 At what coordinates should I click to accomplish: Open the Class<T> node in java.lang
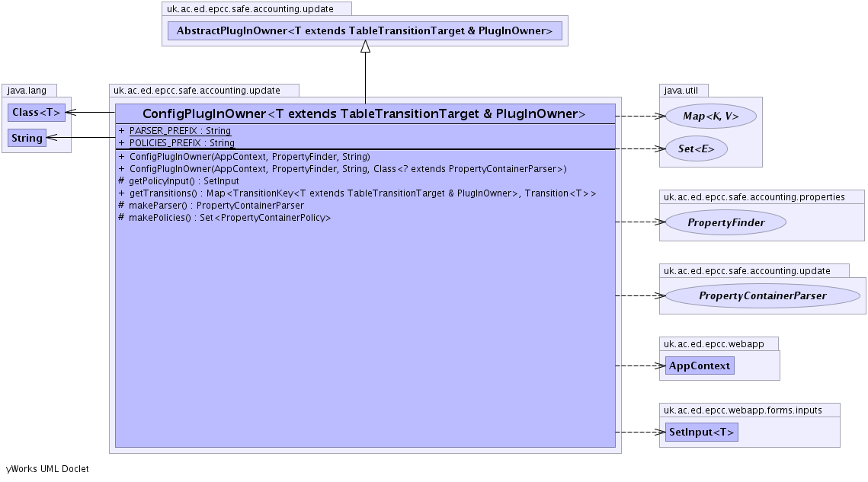pos(36,113)
